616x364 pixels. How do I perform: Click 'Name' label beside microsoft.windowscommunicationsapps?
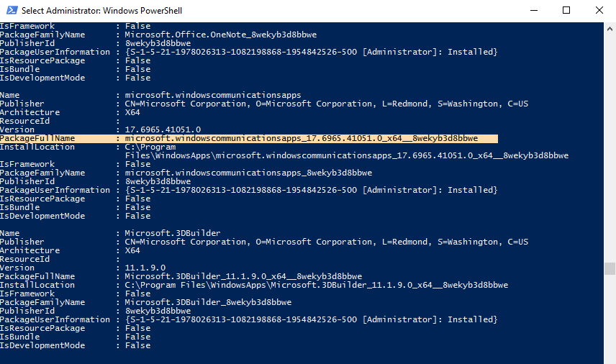point(10,95)
